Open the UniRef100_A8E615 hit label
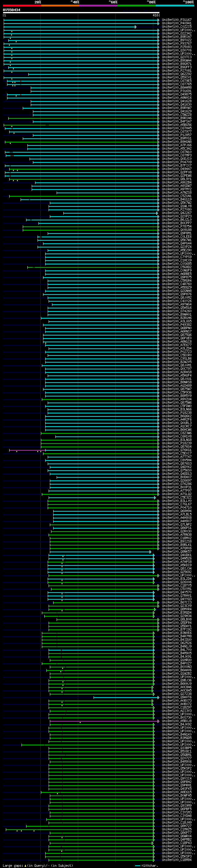The height and width of the screenshot is (868, 197). (x=176, y=793)
